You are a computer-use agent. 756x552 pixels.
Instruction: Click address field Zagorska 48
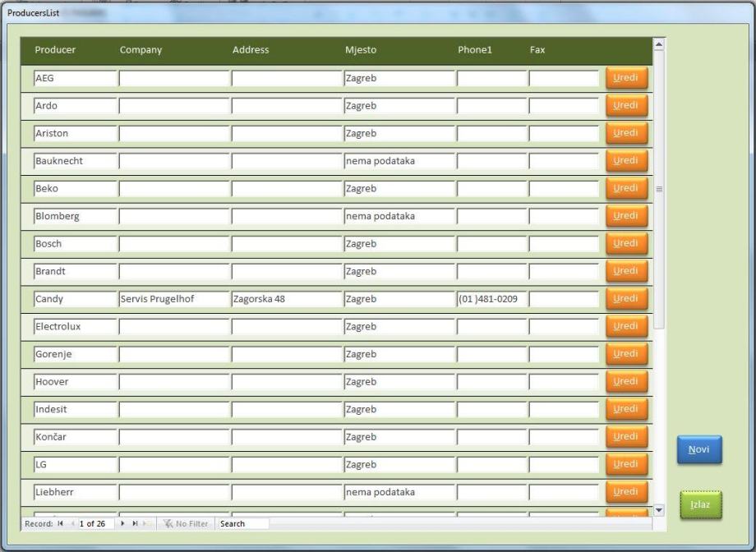click(287, 299)
